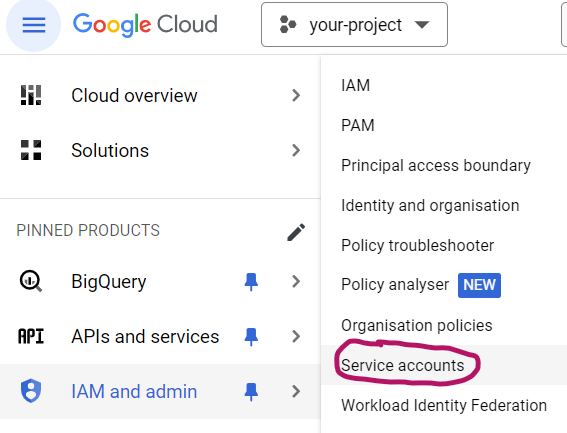Expand the IAM and admin chevron
The width and height of the screenshot is (567, 433).
296,391
